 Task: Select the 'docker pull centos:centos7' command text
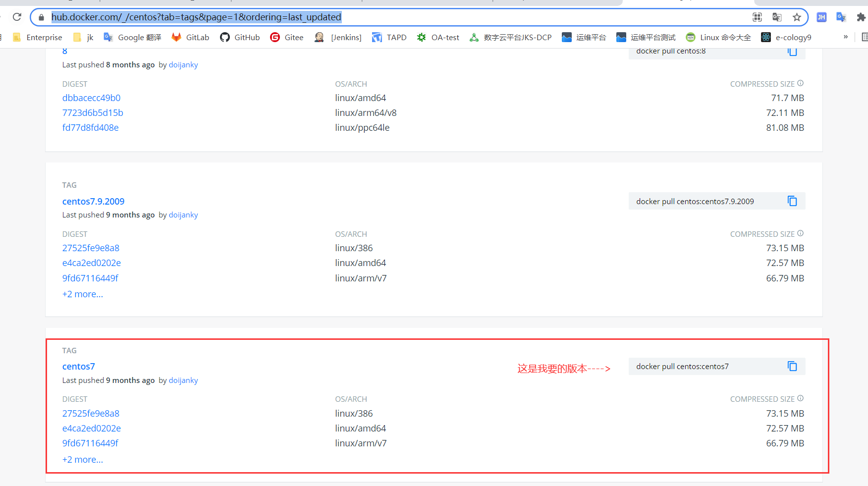(x=682, y=367)
